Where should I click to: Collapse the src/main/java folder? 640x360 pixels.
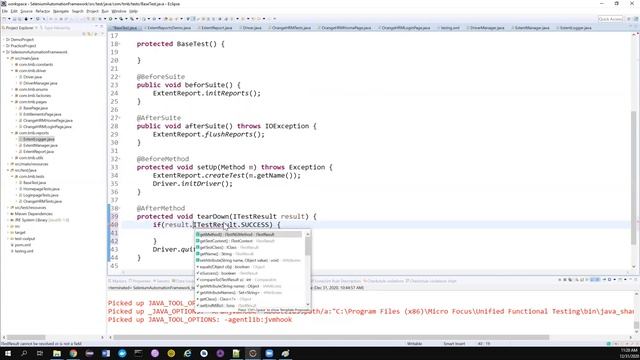[8, 58]
